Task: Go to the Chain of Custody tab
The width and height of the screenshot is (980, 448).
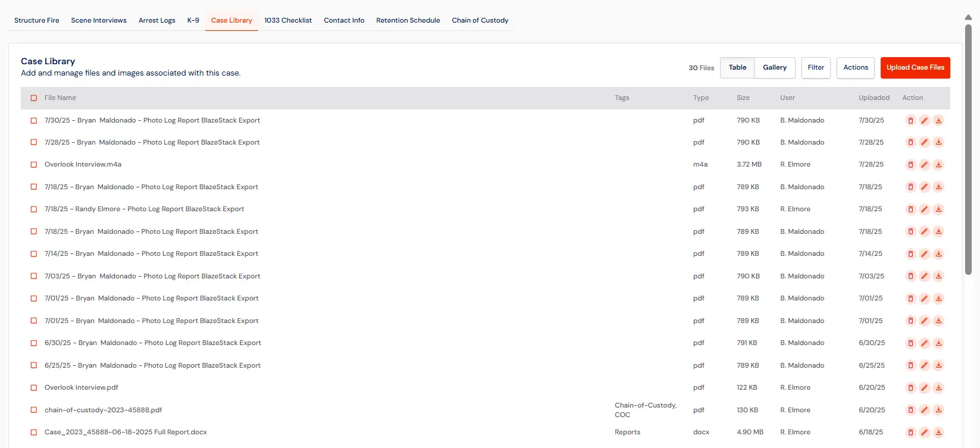Action: coord(480,20)
